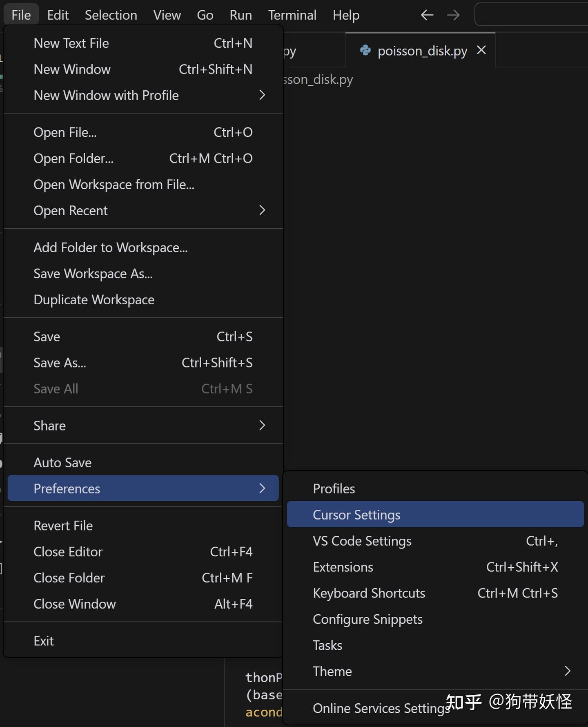Open the Selection menu in menu bar
The width and height of the screenshot is (588, 727).
111,15
